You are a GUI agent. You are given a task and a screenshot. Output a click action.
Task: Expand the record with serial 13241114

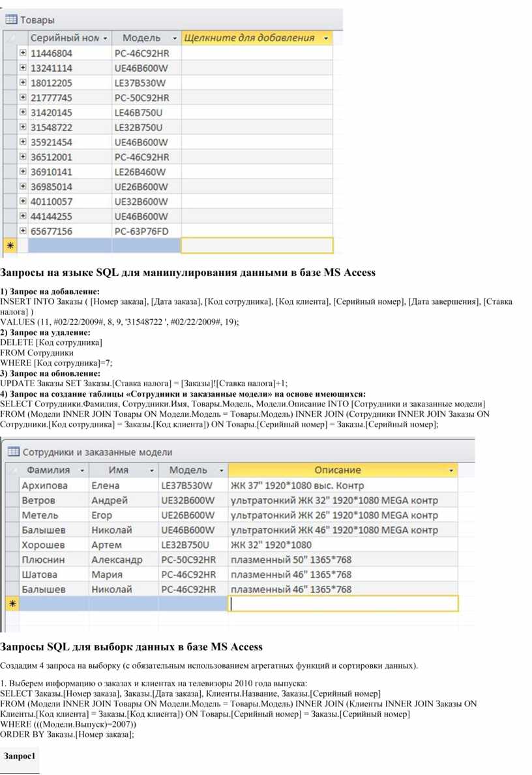coord(23,67)
